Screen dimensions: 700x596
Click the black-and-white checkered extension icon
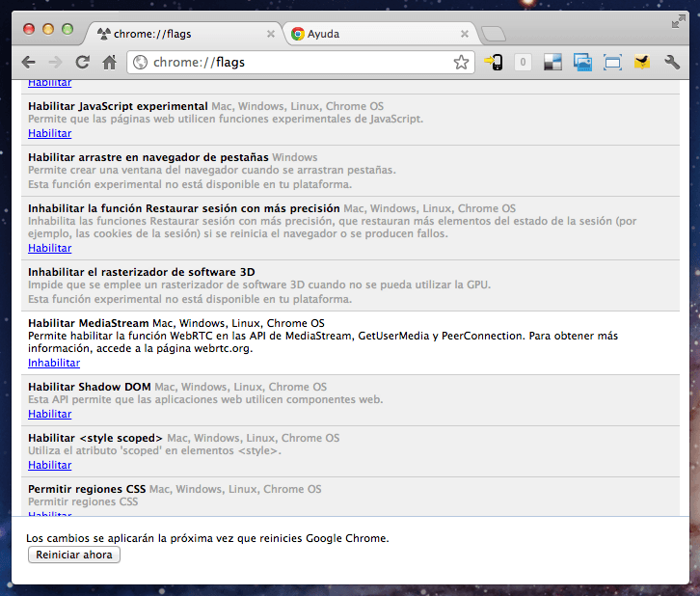click(552, 63)
